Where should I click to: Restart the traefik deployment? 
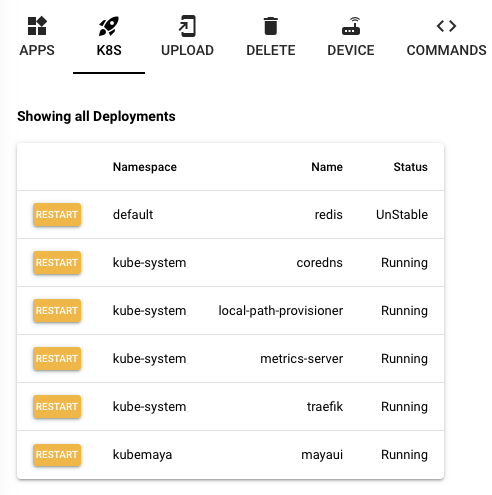(x=57, y=407)
